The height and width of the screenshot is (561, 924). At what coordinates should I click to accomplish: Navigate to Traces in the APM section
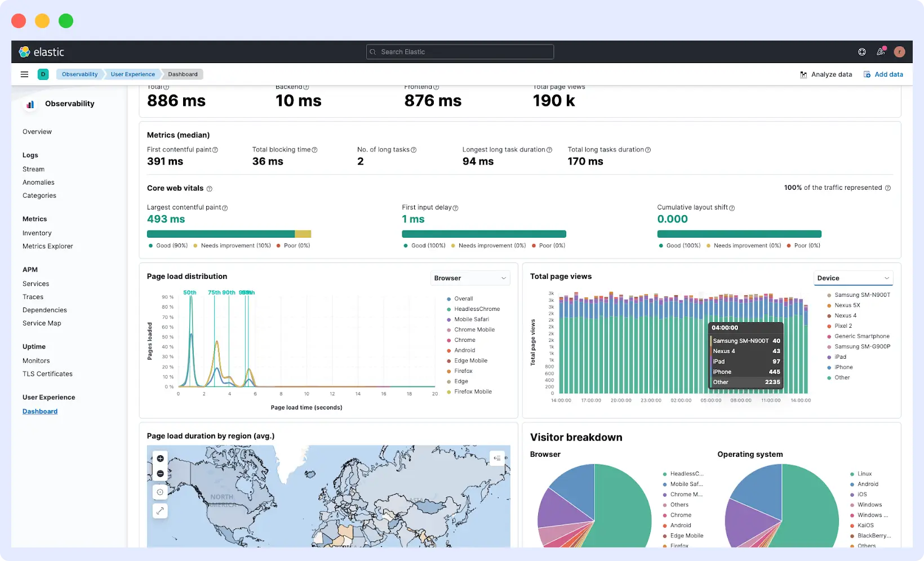tap(33, 297)
